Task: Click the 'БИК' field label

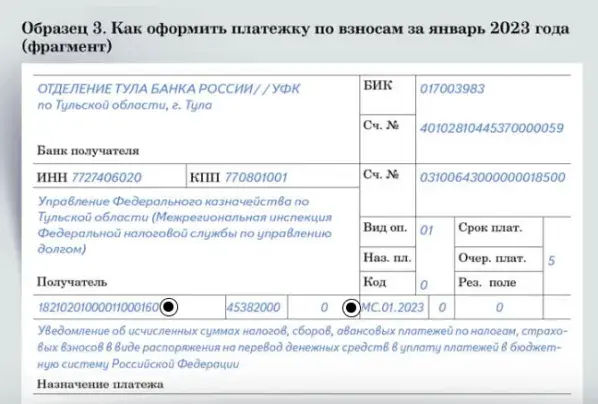Action: tap(378, 85)
